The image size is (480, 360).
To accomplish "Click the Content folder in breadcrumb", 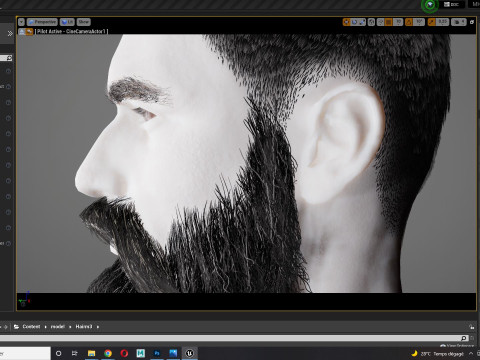I will pyautogui.click(x=31, y=327).
